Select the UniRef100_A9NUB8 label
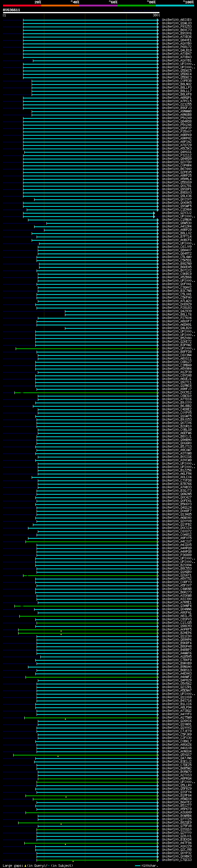This screenshot has width=197, height=868. (176, 115)
